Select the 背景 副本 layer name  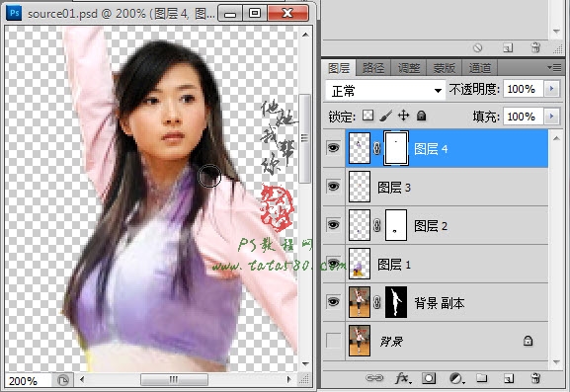pos(440,303)
